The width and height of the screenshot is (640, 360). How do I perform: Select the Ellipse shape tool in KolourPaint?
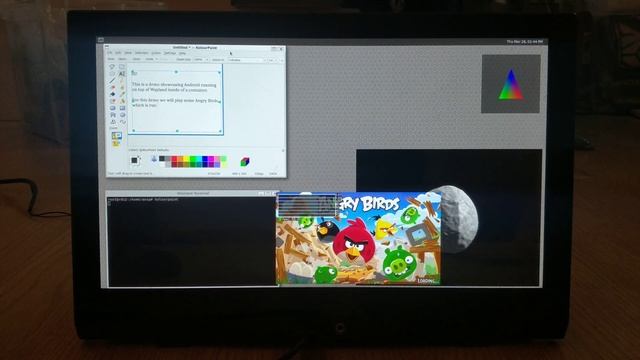pyautogui.click(x=122, y=115)
